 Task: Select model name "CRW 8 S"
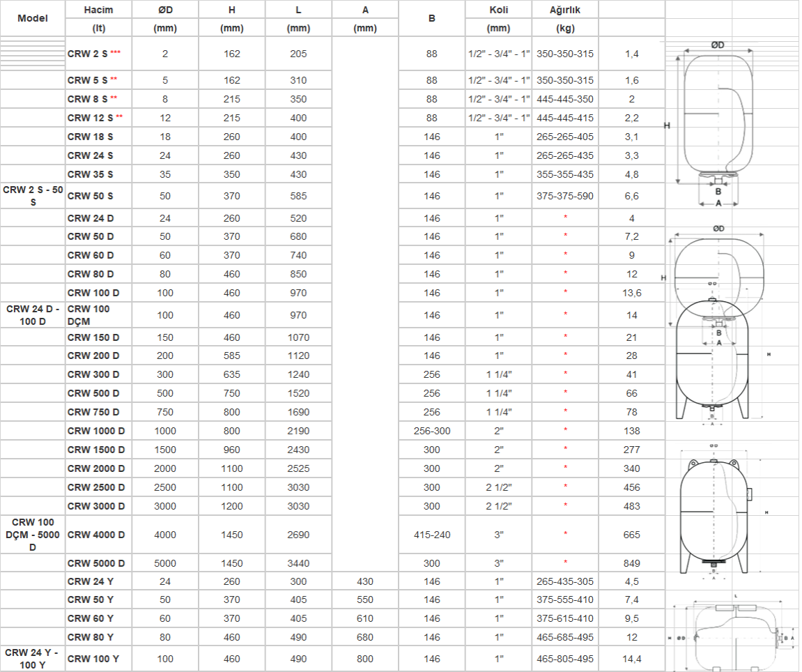[88, 99]
